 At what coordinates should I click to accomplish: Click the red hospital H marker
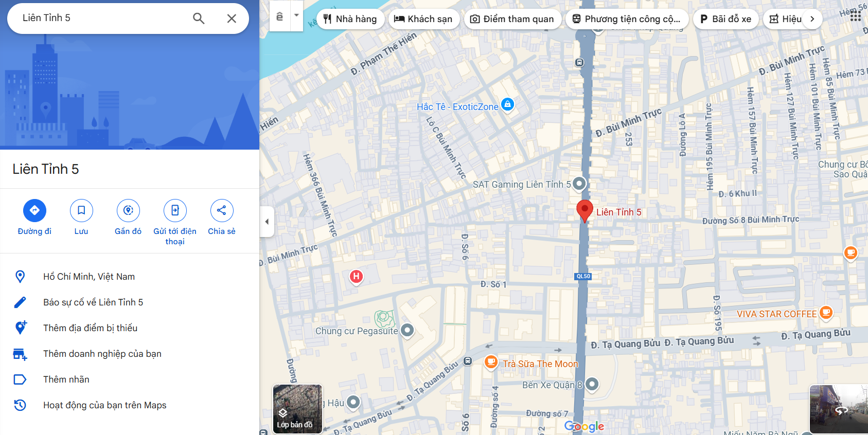356,277
